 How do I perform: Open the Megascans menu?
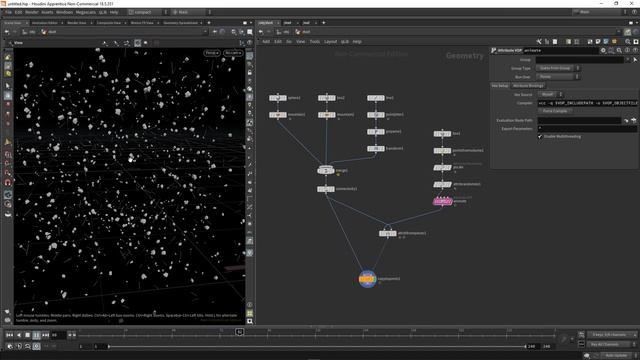tap(86, 12)
